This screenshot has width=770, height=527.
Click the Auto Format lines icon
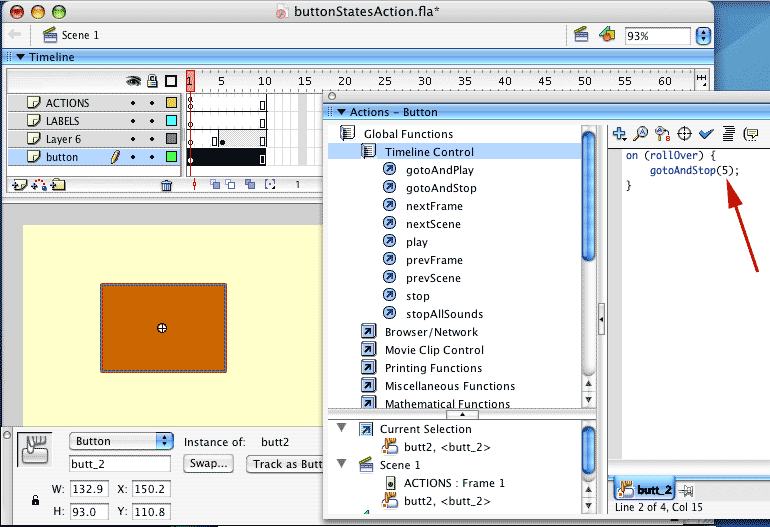tap(728, 133)
